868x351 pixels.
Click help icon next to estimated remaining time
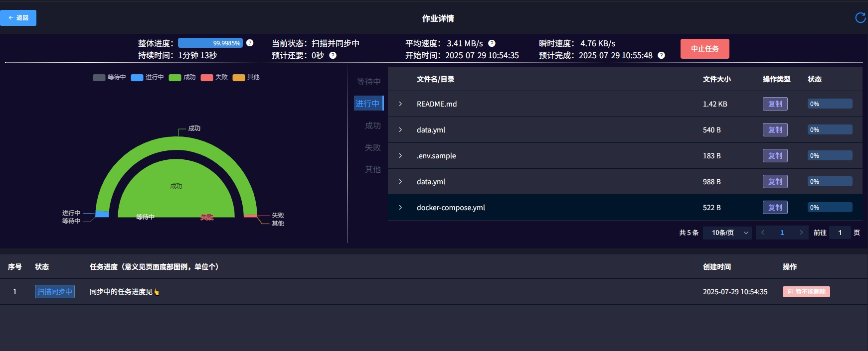[333, 55]
